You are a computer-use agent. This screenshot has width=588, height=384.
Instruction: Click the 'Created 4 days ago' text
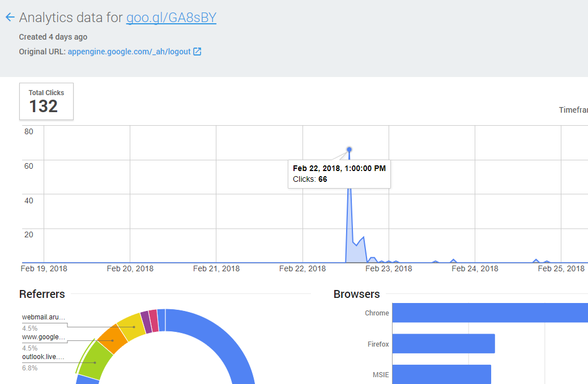click(x=53, y=37)
